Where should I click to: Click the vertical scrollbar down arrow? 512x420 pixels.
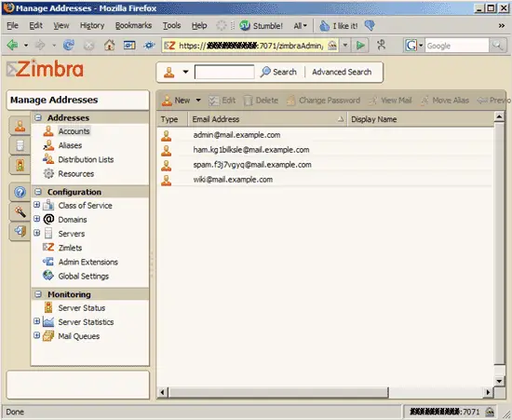point(499,381)
